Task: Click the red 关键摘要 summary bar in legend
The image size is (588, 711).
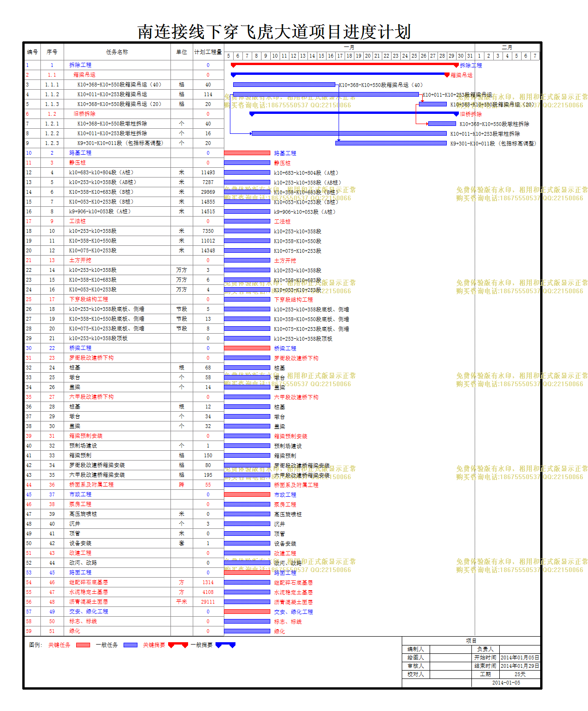Action: [x=178, y=645]
